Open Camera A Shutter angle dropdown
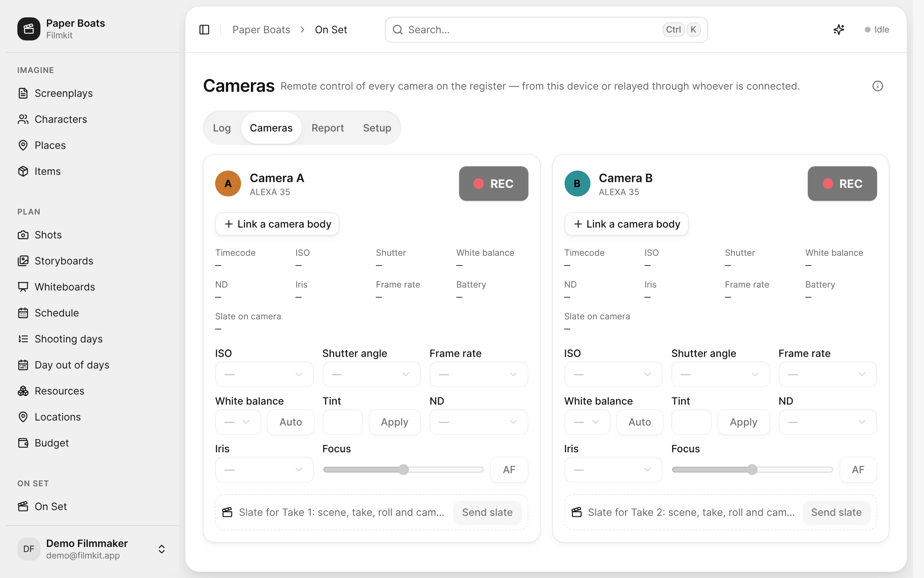 tap(371, 374)
